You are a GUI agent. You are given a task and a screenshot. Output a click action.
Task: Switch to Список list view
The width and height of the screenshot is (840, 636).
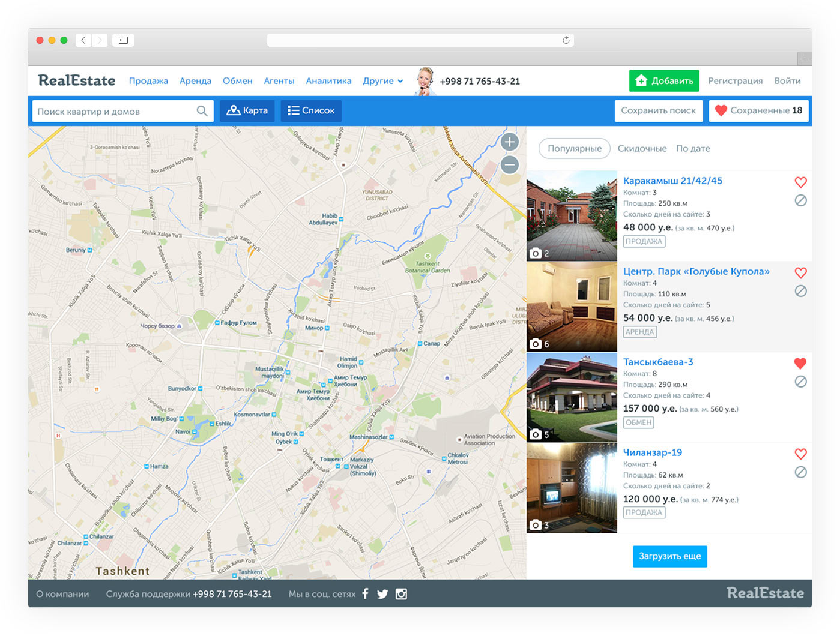[311, 111]
